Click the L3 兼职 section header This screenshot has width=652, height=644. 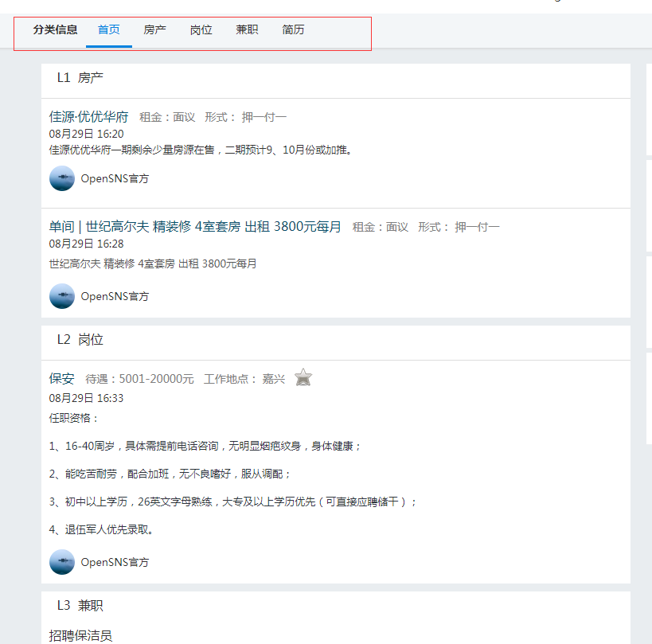point(80,605)
